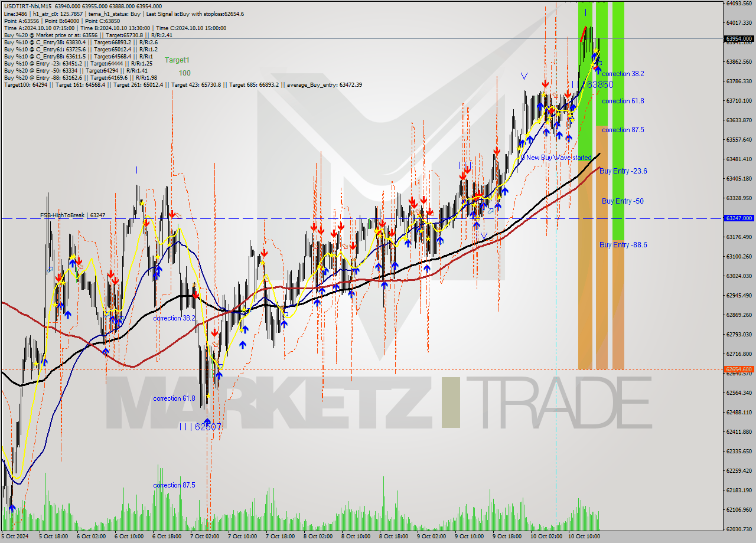Viewport: 756px width, 543px height.
Task: Click price axis value 62488.110
Action: pyautogui.click(x=738, y=413)
